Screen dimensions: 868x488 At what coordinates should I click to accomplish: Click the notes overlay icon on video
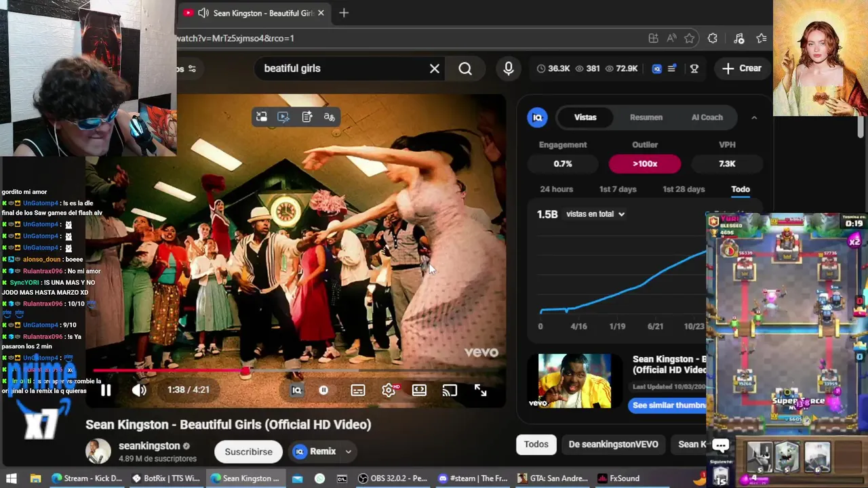307,117
